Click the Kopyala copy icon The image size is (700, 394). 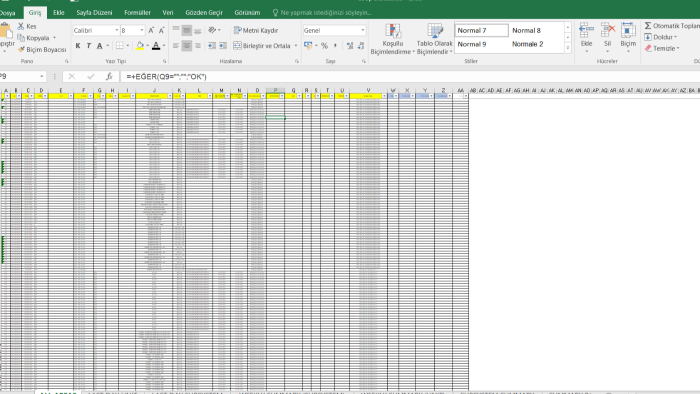pos(21,38)
